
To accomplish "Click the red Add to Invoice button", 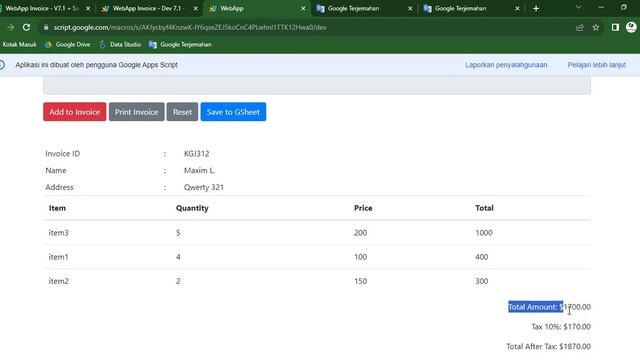I will 75,112.
